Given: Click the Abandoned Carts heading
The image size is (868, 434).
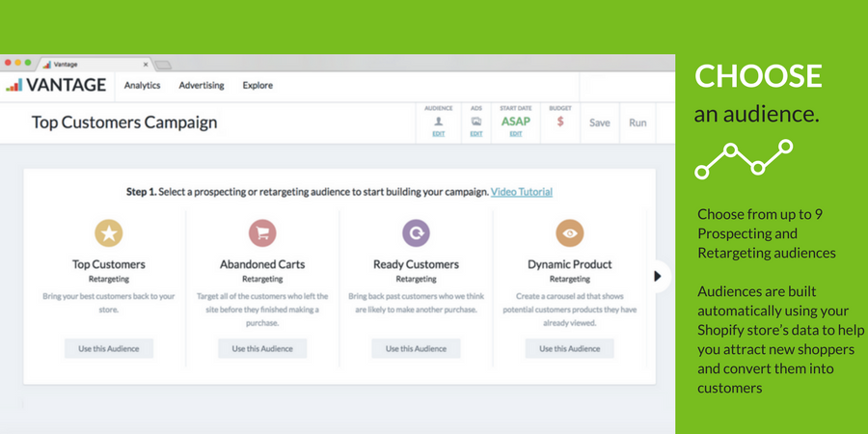Looking at the screenshot, I should pos(262,264).
